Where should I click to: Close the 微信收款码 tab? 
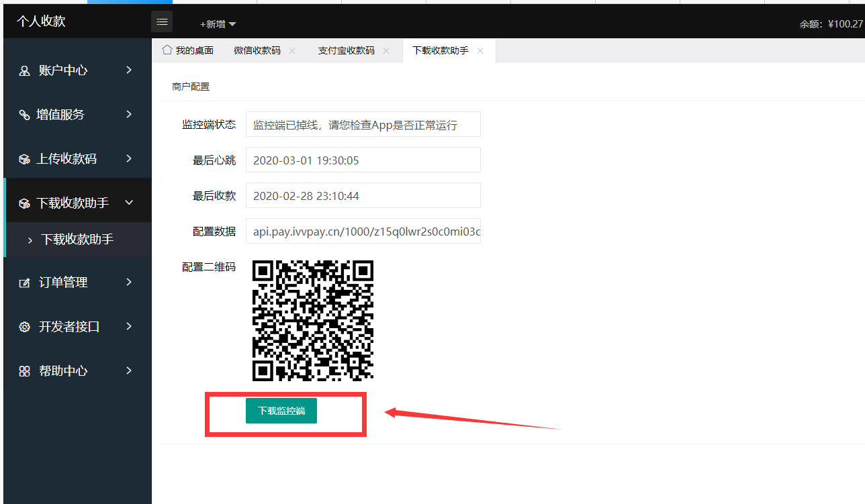[292, 51]
